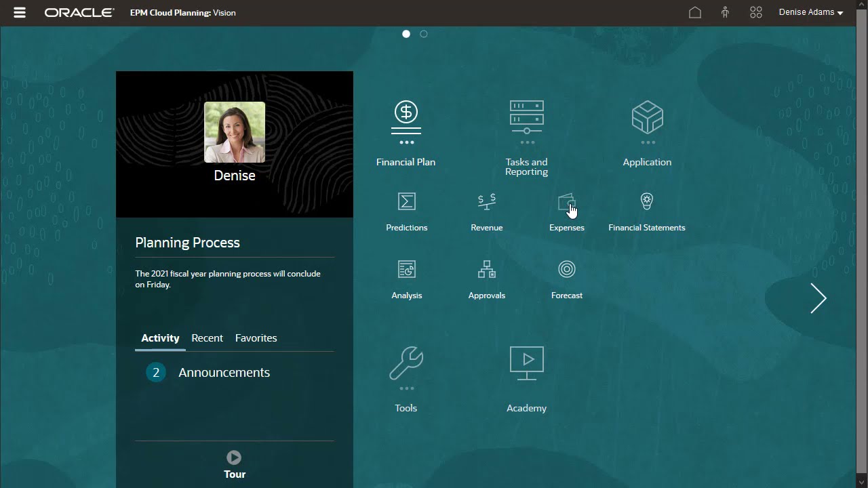Switch to the Recent tab
The image size is (868, 488).
click(x=207, y=338)
